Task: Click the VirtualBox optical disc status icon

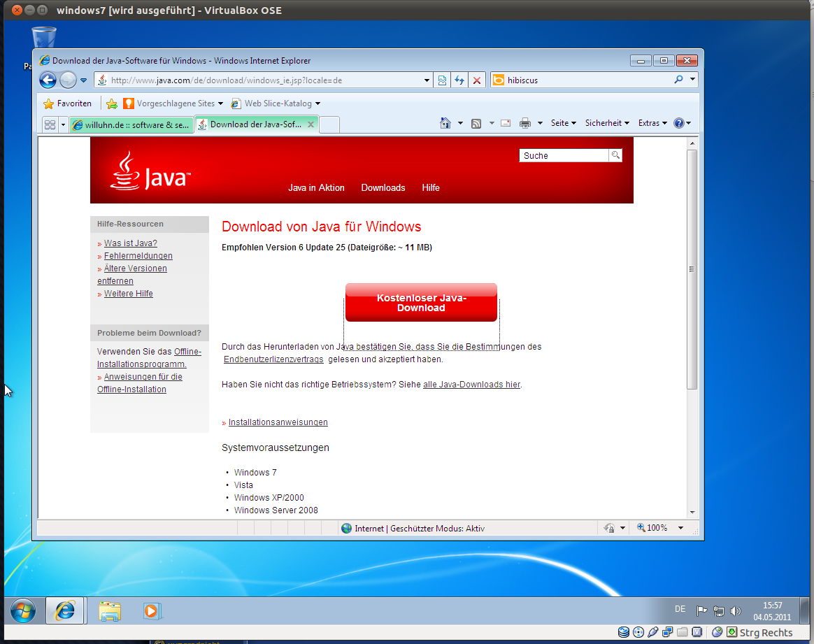Action: [638, 632]
